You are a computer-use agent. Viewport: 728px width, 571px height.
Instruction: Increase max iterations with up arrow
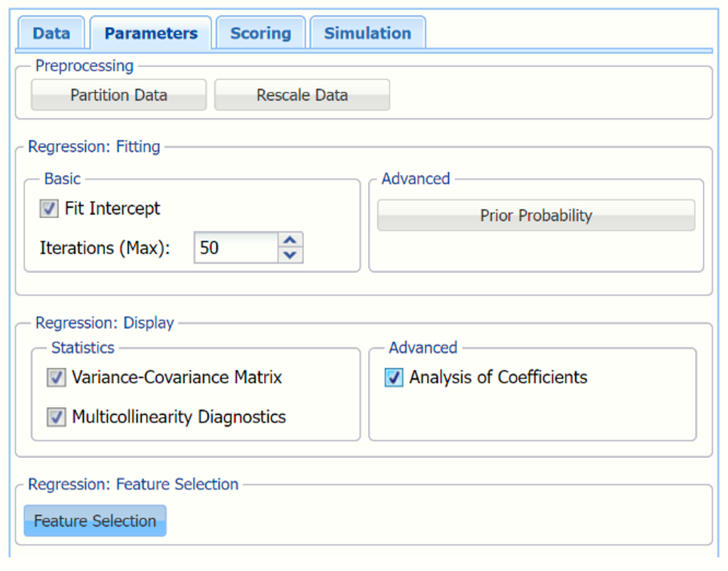click(290, 241)
